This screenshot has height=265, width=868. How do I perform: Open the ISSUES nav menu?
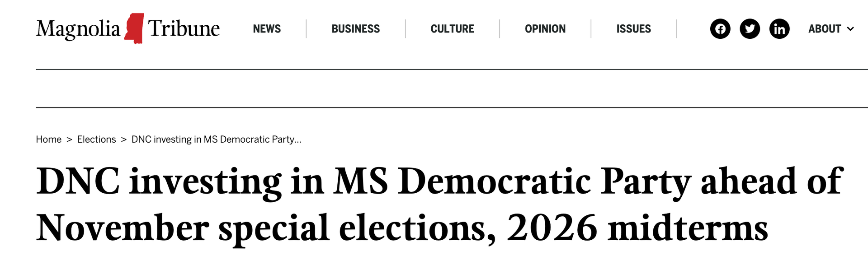click(x=633, y=29)
